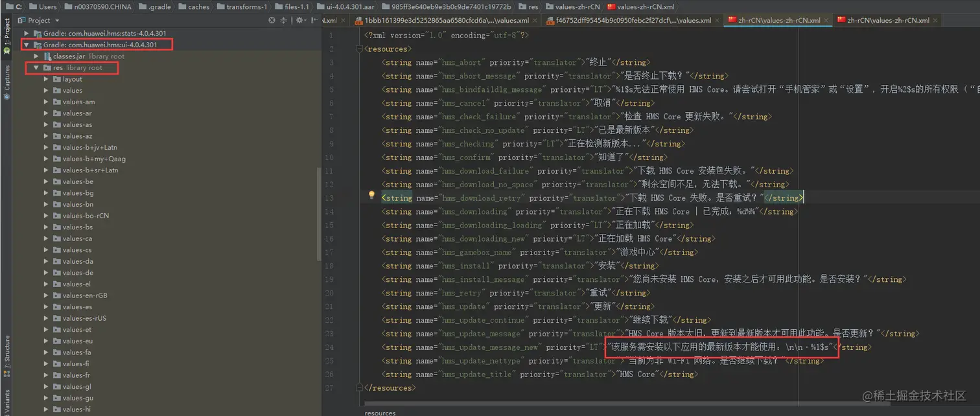
Task: Open the Project view dropdown
Action: [x=44, y=20]
